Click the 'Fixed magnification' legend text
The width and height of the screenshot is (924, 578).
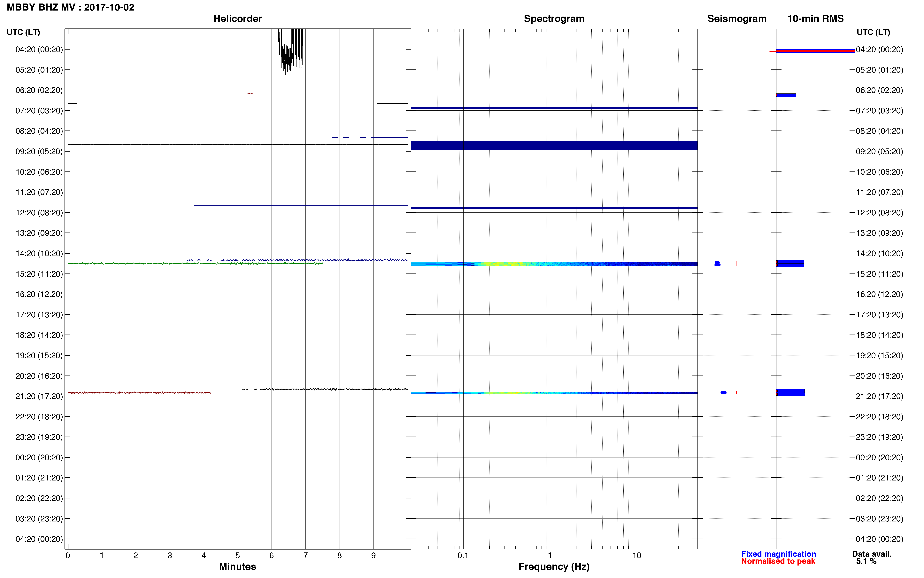point(778,554)
